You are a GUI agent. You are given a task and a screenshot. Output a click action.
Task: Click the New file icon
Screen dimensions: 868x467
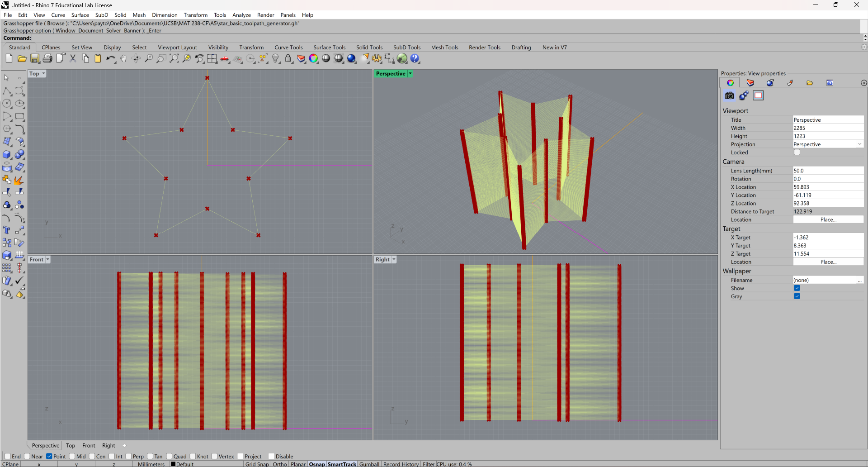coord(9,58)
